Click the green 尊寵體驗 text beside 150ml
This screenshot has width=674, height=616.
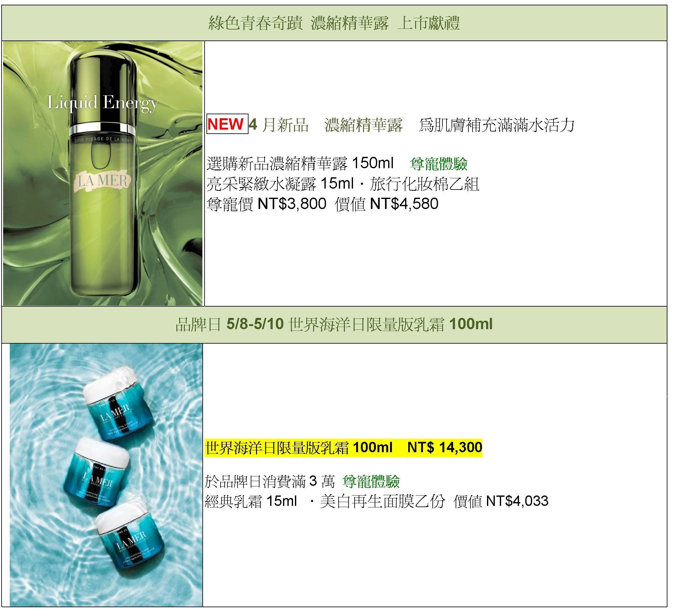[x=439, y=163]
